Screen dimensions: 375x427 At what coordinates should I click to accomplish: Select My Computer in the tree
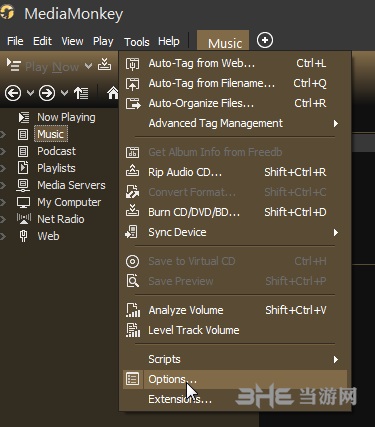[69, 202]
